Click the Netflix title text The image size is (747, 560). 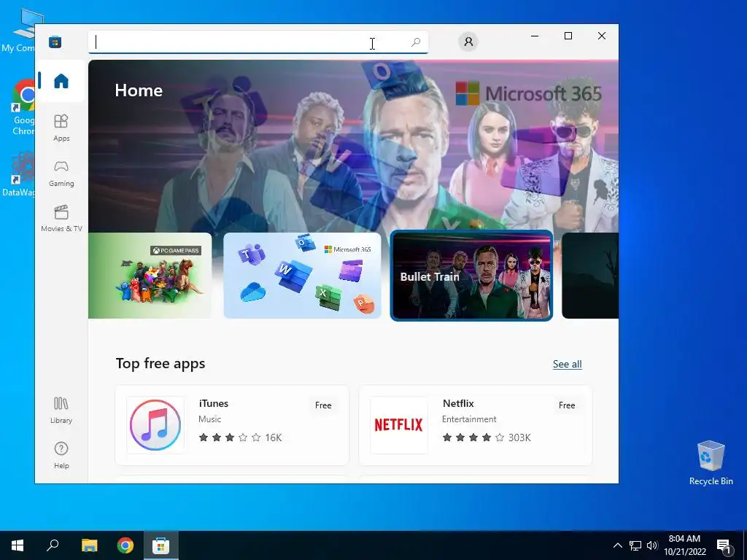pos(458,403)
